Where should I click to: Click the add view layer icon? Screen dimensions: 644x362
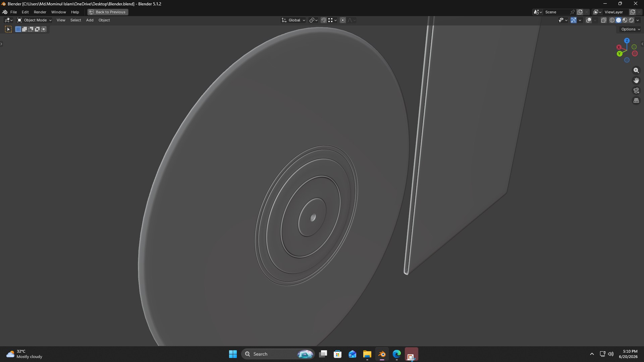pos(633,12)
